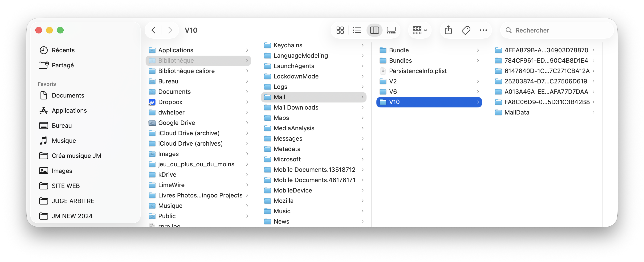Select the column view button
Viewport: 644px width, 262px height.
374,30
